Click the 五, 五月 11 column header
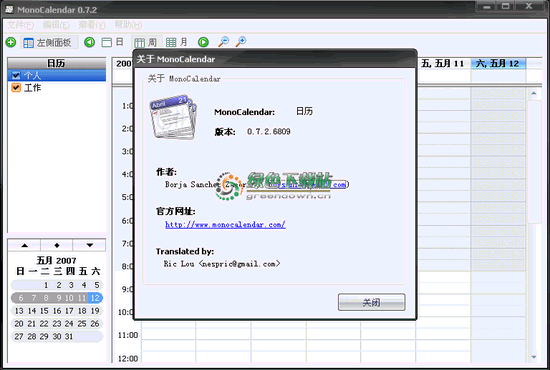This screenshot has height=370, width=550. [443, 63]
